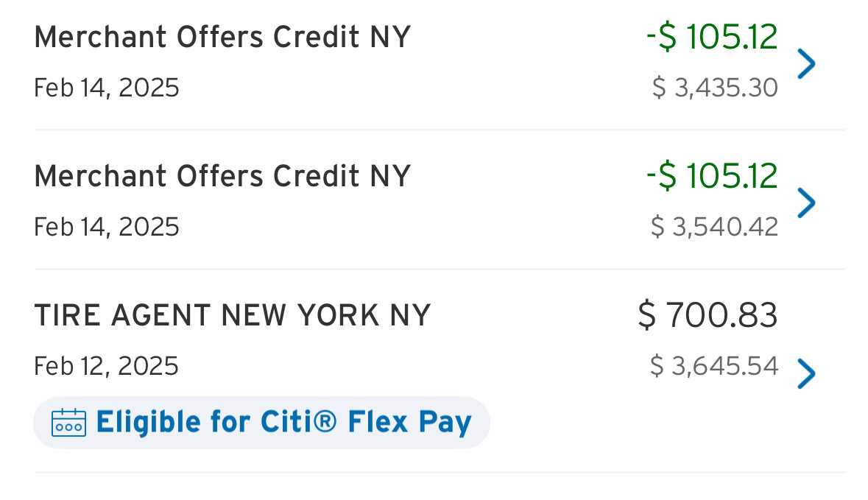Viewport: 868px width, 500px height.
Task: Tap Eligible for Citi Flex Pay link
Action: click(283, 423)
